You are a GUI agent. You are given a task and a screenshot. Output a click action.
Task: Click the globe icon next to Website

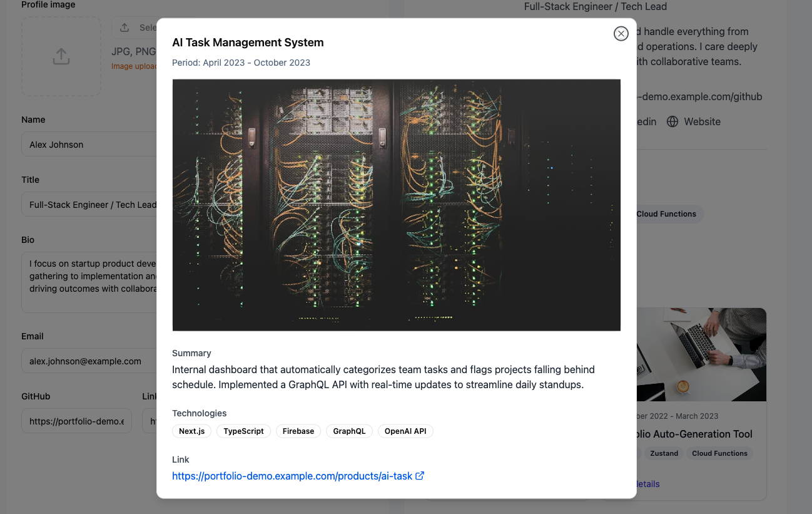[x=672, y=121]
